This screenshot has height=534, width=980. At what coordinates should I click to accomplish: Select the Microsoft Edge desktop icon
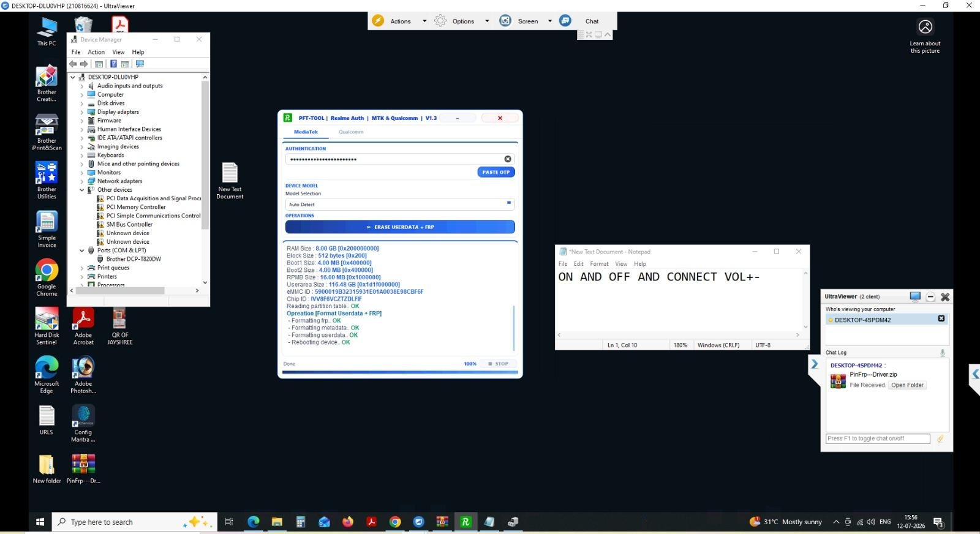pyautogui.click(x=47, y=375)
